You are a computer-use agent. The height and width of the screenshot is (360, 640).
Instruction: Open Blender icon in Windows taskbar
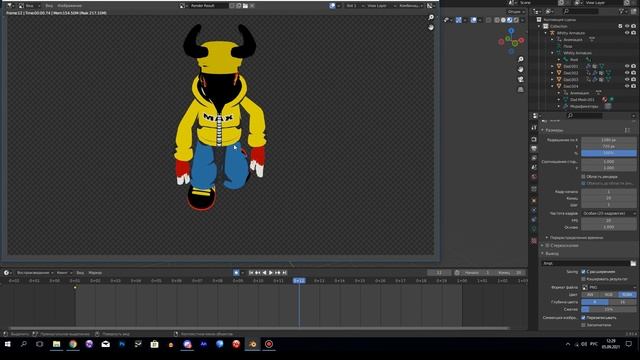(x=252, y=344)
